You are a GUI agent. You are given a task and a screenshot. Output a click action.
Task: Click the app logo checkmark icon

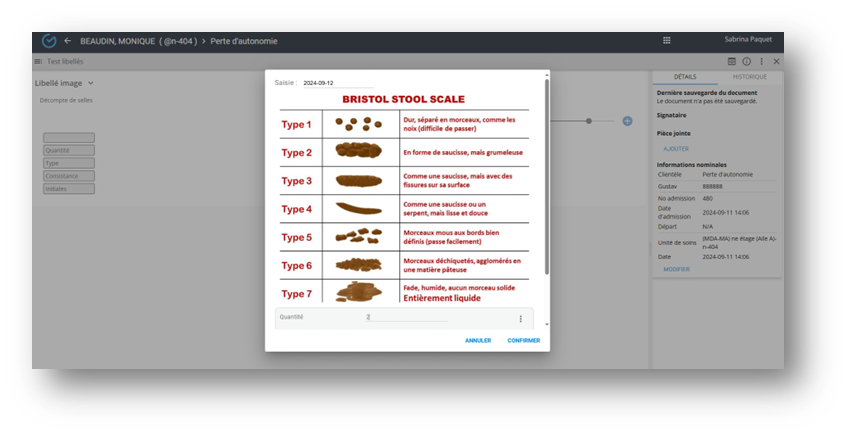(x=49, y=41)
